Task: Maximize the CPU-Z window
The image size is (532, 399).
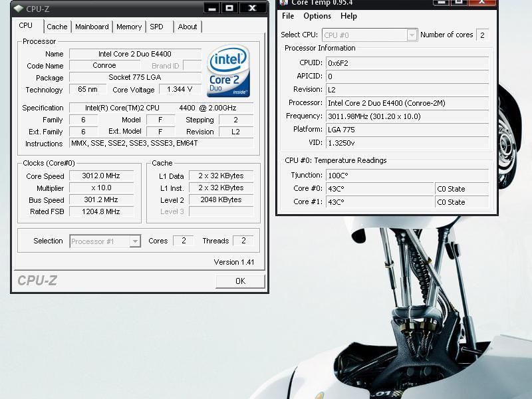Action: (x=229, y=8)
